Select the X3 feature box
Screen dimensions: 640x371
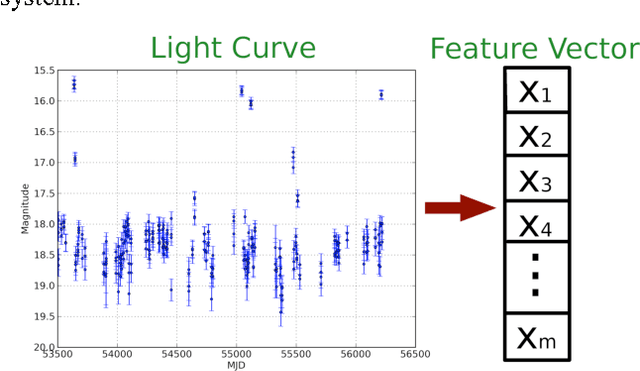click(537, 178)
